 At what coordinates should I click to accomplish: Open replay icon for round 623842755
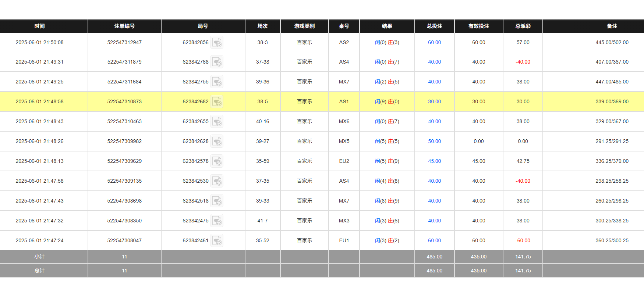[x=217, y=82]
